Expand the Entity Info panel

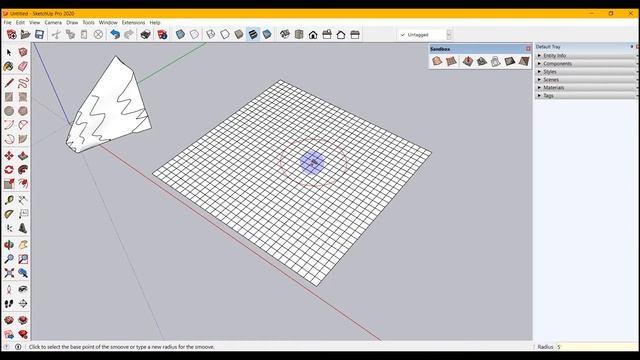point(586,55)
